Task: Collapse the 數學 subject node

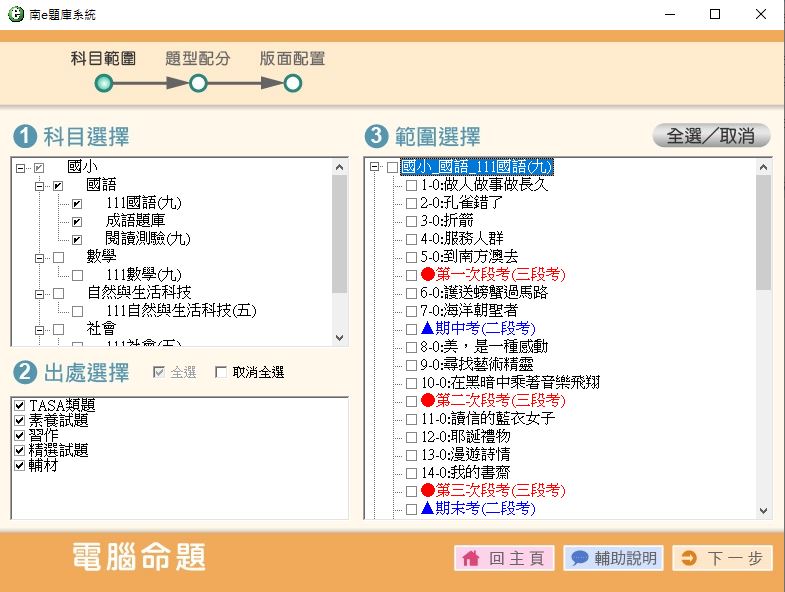Action: [x=40, y=257]
